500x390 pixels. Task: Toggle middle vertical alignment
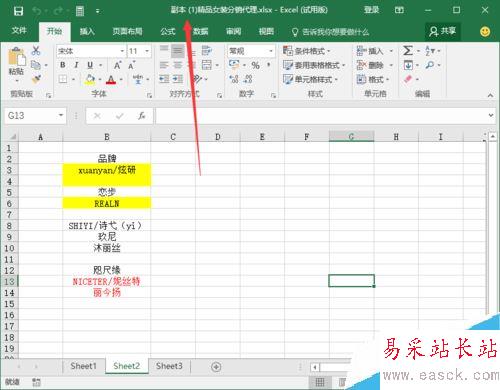[x=178, y=51]
